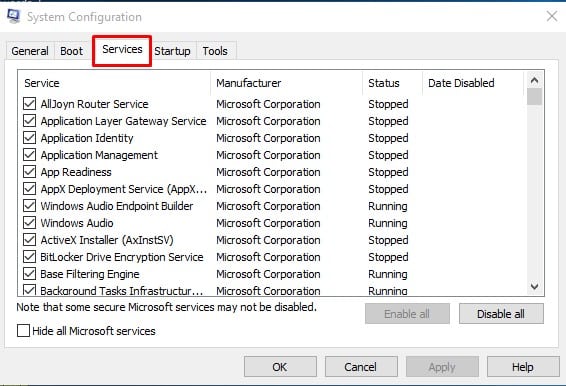Toggle the Base Filtering Engine checkbox
The width and height of the screenshot is (566, 386).
click(x=29, y=274)
